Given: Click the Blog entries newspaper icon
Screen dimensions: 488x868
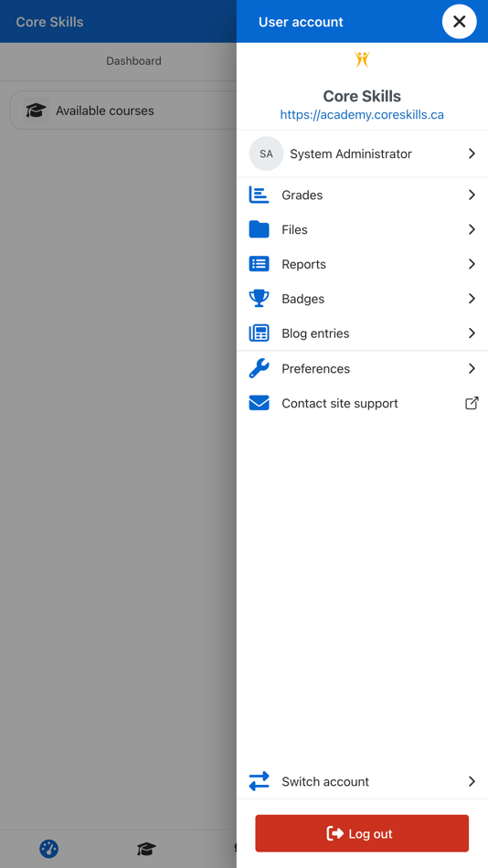Looking at the screenshot, I should [259, 333].
